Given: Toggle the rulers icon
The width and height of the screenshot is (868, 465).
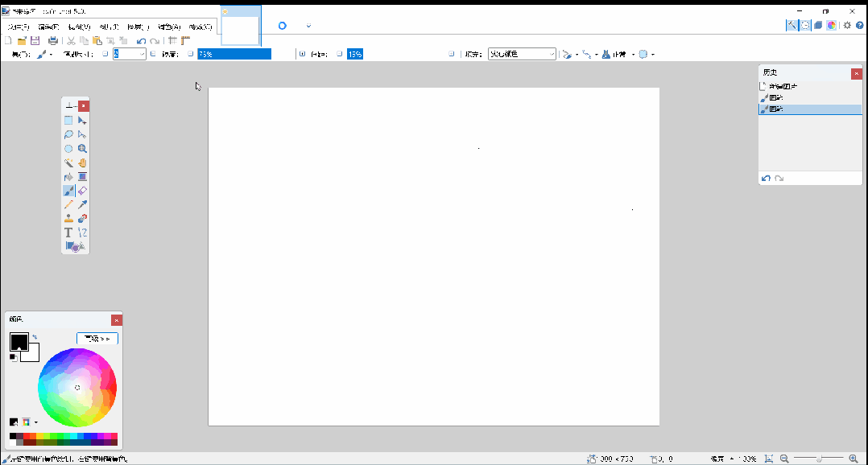Looking at the screenshot, I should pos(185,40).
